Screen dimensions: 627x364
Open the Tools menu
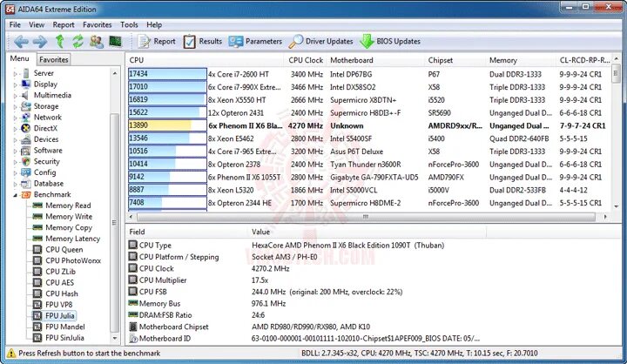pos(129,24)
